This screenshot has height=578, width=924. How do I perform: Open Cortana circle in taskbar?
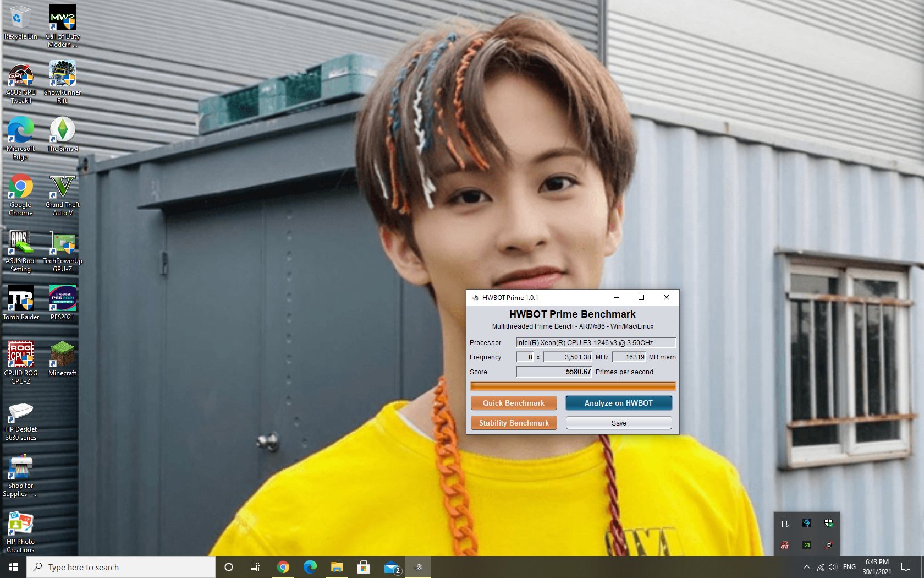pyautogui.click(x=229, y=567)
